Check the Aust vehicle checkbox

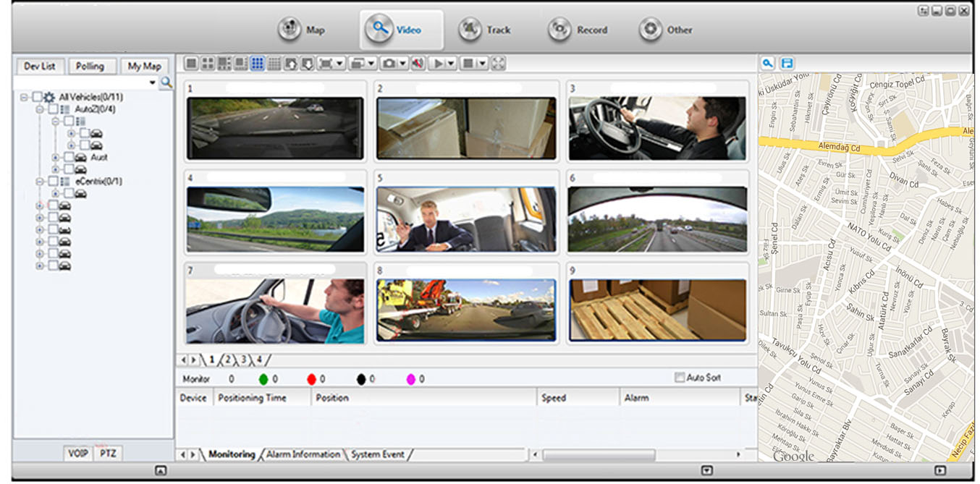point(69,157)
